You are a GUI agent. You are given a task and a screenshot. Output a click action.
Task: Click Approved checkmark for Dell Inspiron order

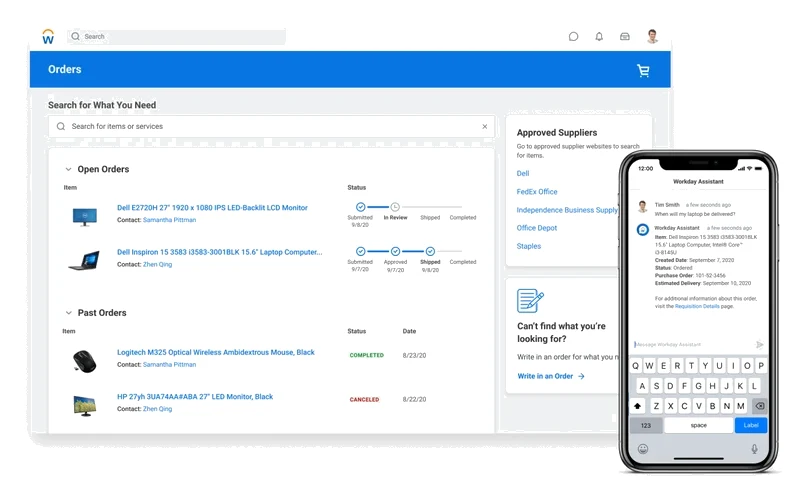coord(395,251)
